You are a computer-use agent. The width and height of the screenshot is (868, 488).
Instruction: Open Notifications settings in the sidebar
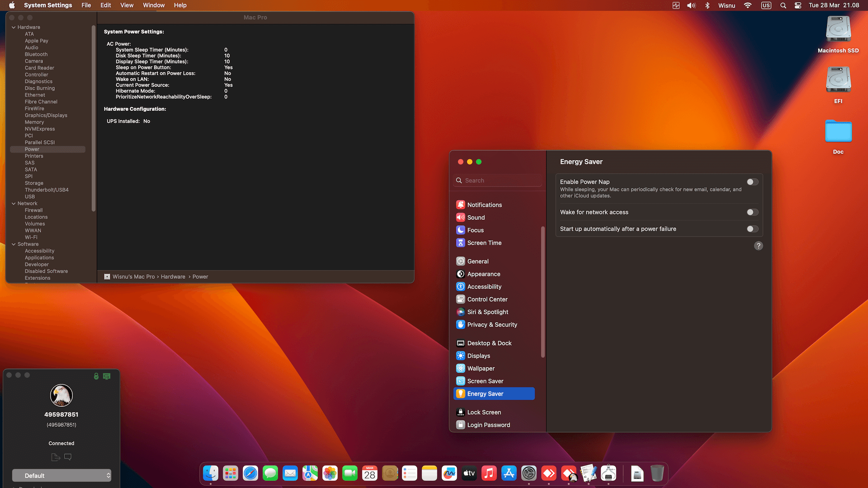(484, 205)
